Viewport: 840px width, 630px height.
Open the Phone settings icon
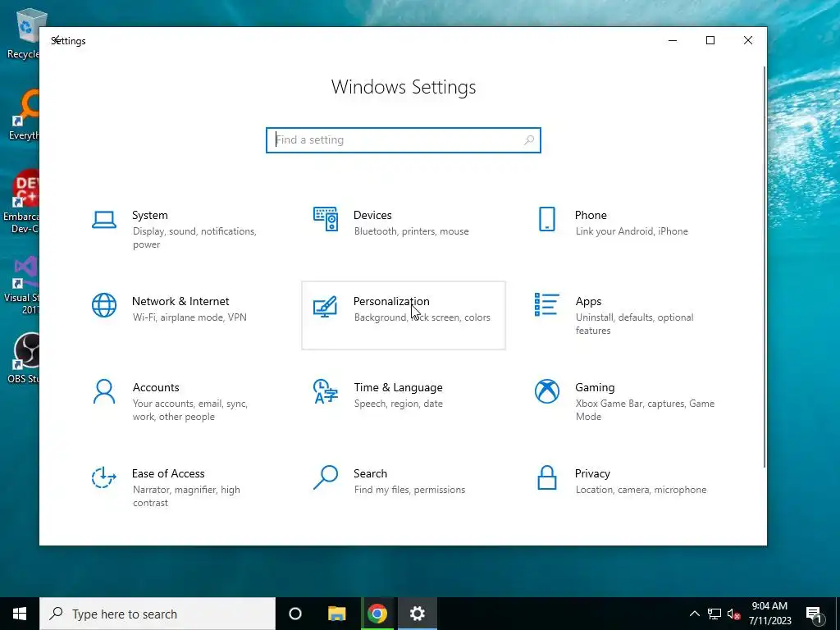(x=546, y=219)
